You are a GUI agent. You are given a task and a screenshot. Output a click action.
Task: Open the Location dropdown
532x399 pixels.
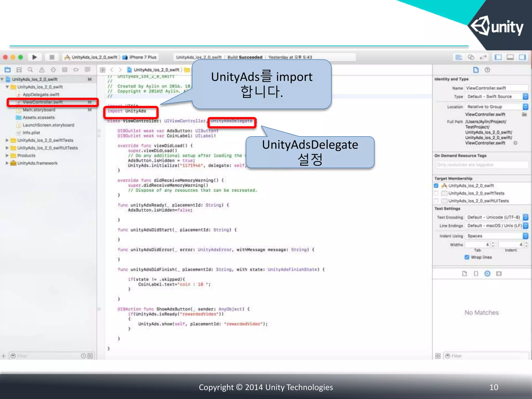click(497, 107)
